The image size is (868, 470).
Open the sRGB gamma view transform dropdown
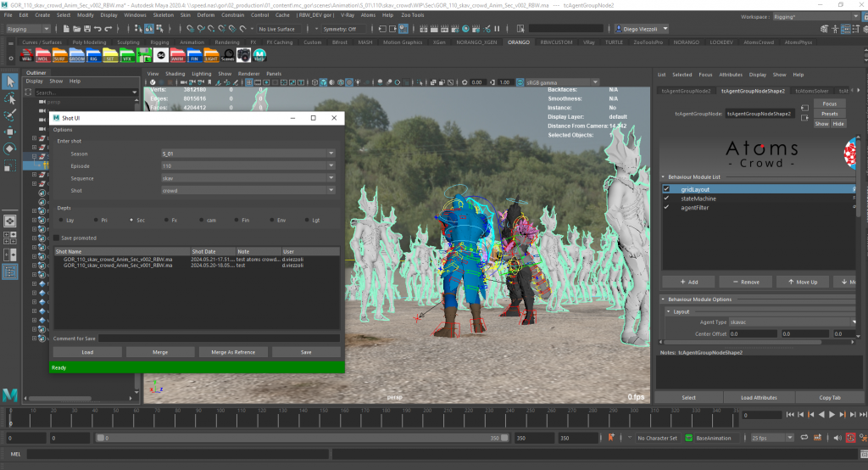[x=561, y=82]
